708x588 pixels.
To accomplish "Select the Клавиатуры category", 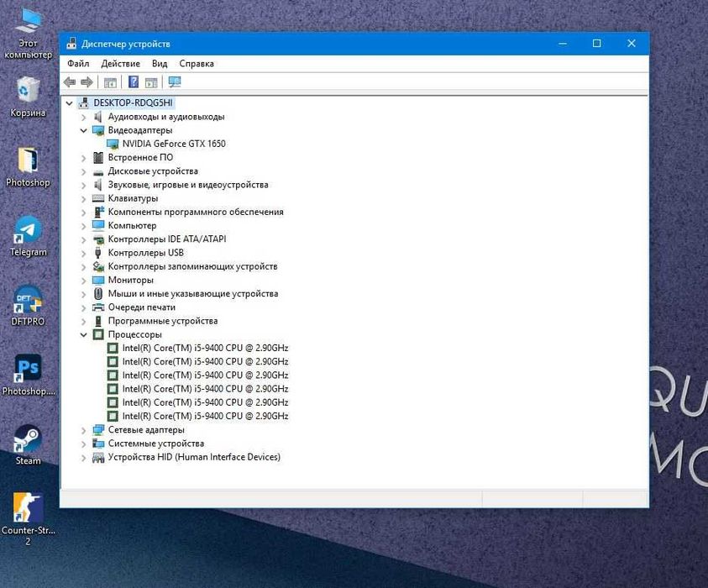I will coord(133,198).
